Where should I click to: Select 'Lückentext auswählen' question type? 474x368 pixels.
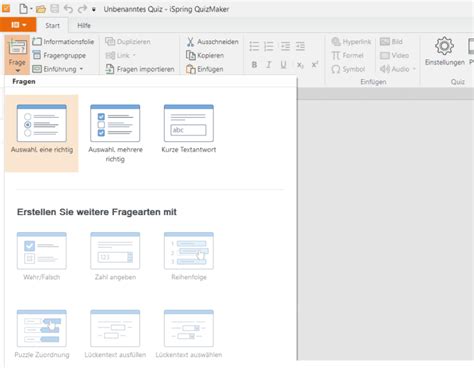189,334
